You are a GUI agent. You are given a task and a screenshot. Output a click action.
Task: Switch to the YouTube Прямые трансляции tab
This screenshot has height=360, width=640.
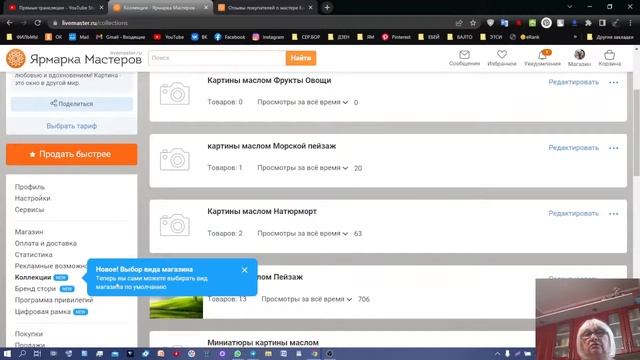56,7
